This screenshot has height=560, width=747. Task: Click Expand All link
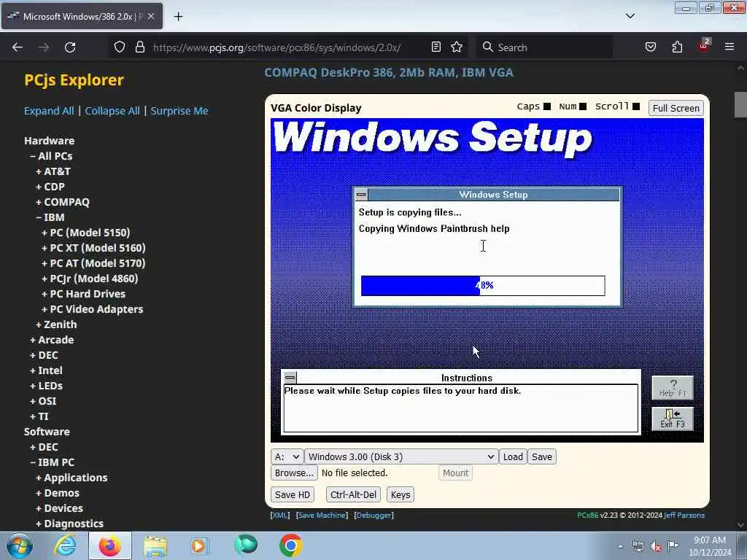[x=49, y=111]
